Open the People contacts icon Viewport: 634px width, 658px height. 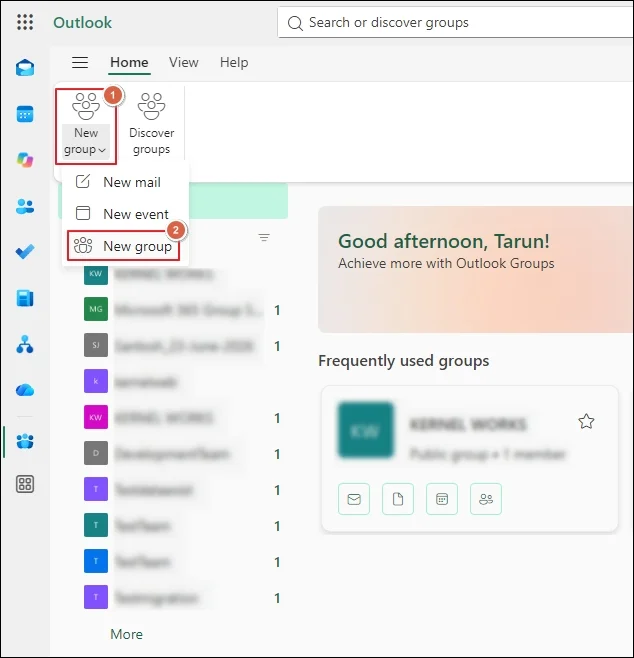point(25,206)
